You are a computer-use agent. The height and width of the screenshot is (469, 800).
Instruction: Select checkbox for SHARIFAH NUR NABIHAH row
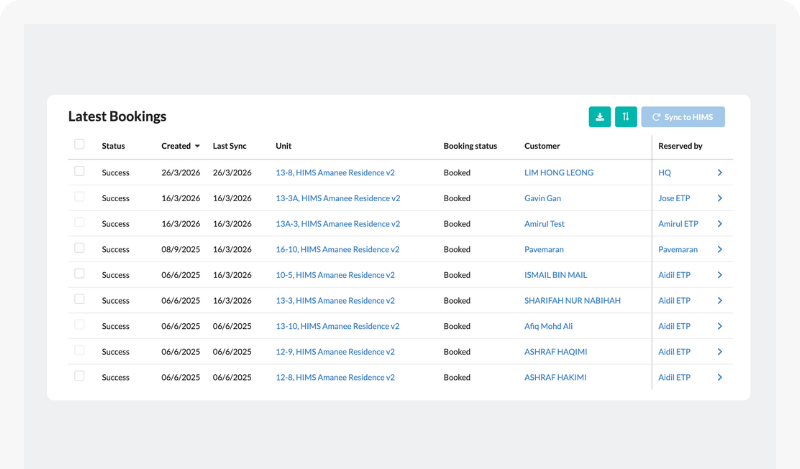click(x=79, y=299)
